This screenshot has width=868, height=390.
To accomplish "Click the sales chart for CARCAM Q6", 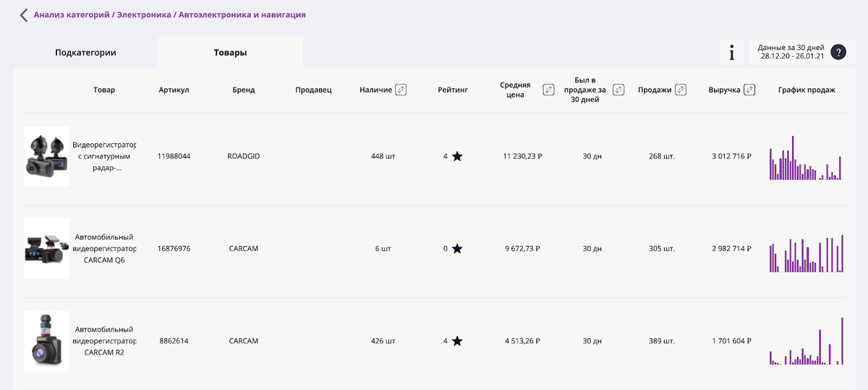I will pos(806,253).
